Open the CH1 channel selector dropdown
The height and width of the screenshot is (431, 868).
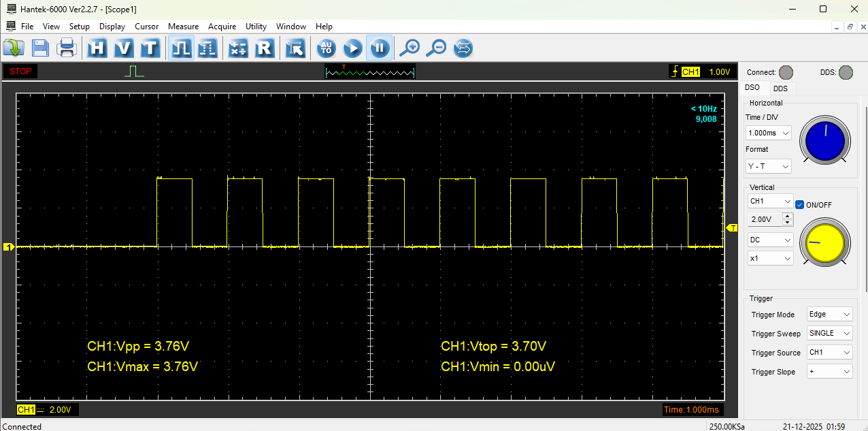[770, 201]
